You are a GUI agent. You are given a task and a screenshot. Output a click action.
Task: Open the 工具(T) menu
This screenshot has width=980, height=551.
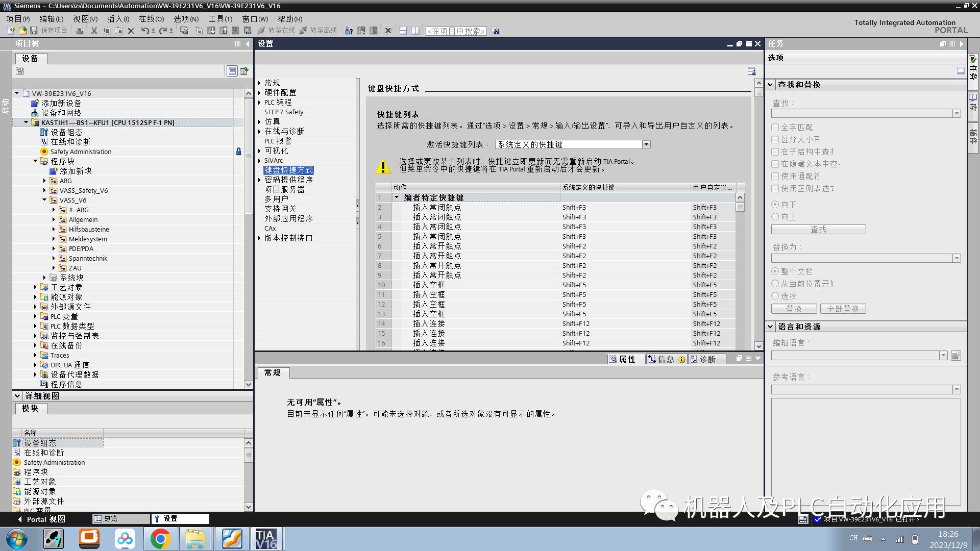(x=220, y=19)
